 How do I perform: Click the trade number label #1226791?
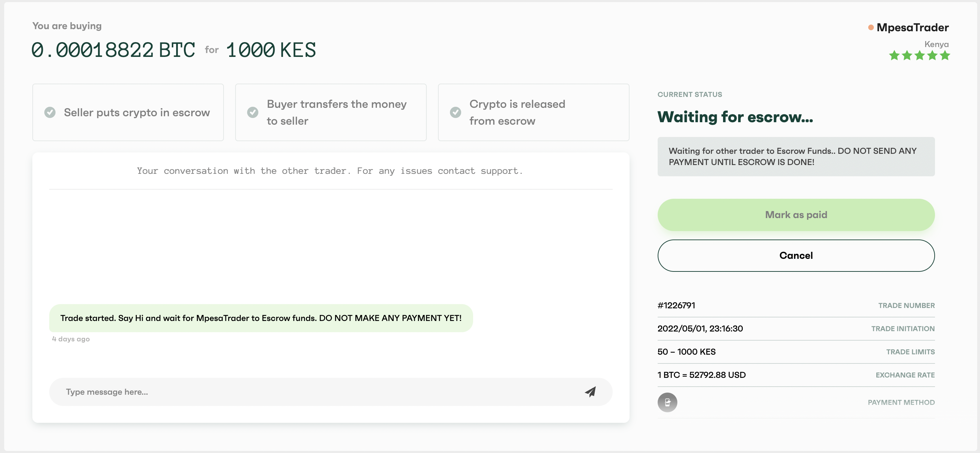677,306
